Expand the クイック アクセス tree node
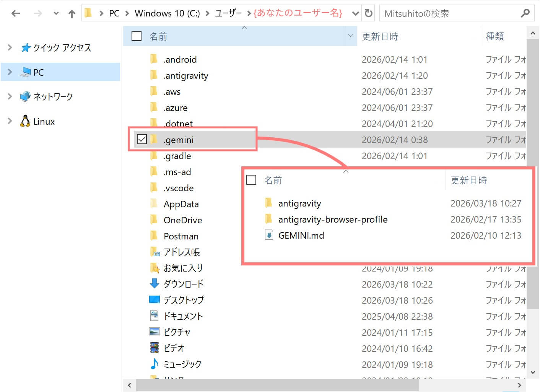Viewport: 540px width, 392px height. tap(10, 47)
